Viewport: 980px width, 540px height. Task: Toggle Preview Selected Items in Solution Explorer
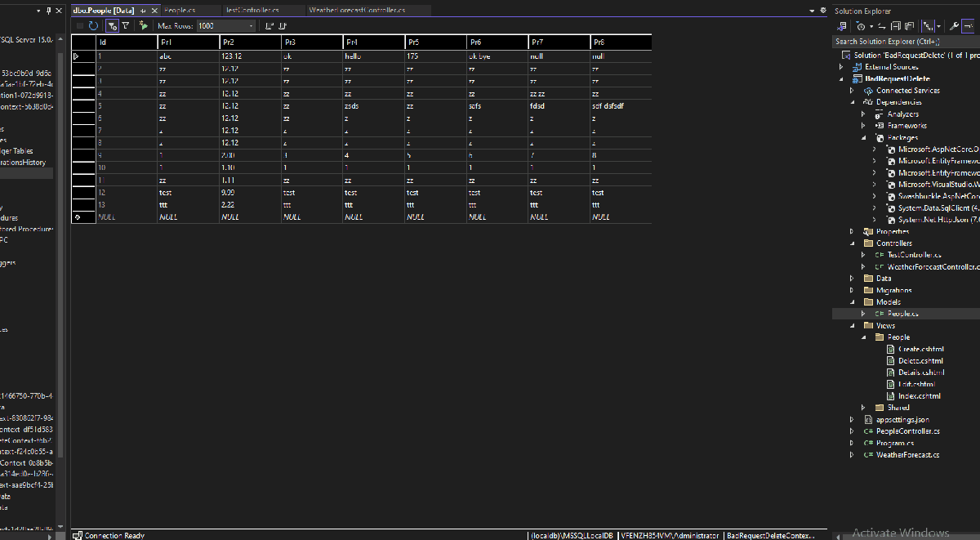(x=968, y=26)
